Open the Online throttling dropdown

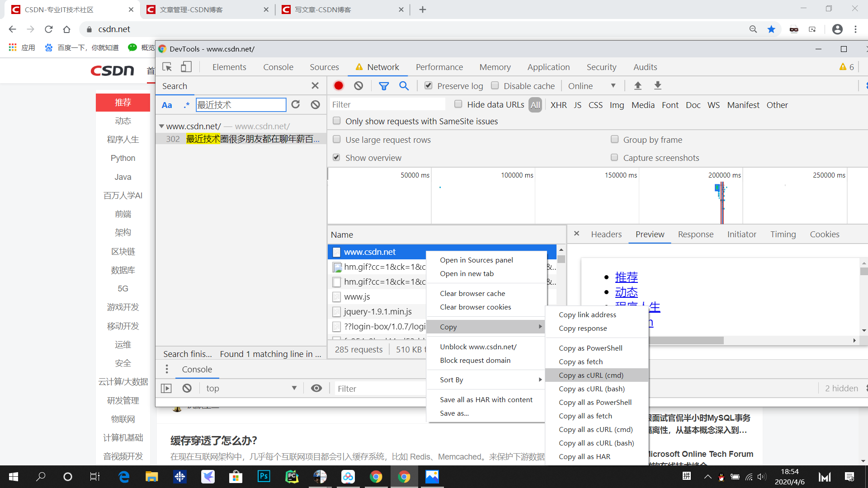point(593,85)
